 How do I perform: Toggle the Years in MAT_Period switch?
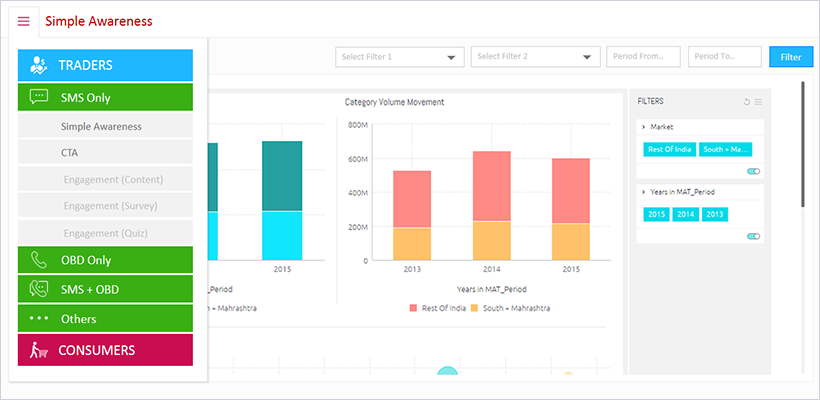(753, 236)
